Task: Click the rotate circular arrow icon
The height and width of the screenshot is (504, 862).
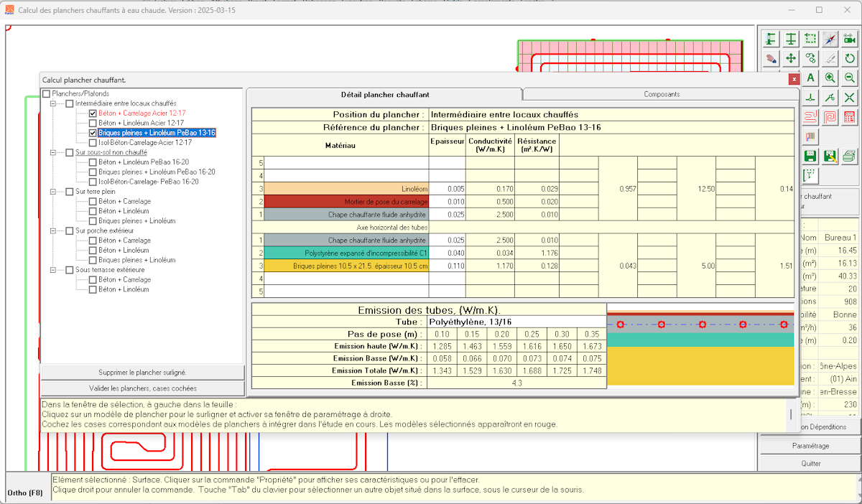Action: (x=850, y=58)
